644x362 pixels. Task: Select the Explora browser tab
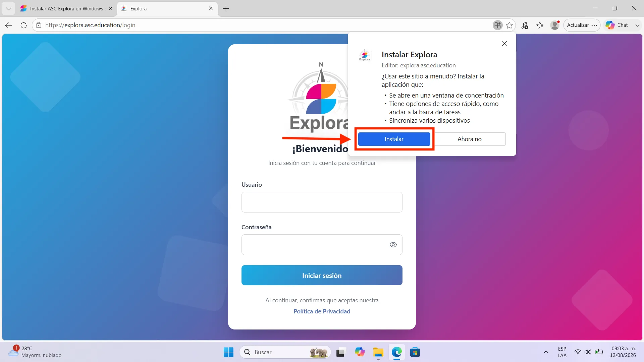click(x=167, y=9)
